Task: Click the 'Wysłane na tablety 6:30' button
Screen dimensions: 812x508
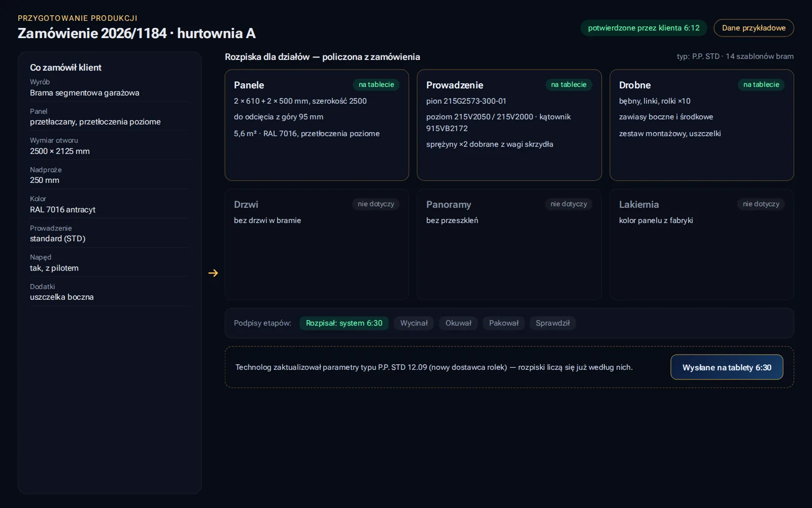Action: 727,367
